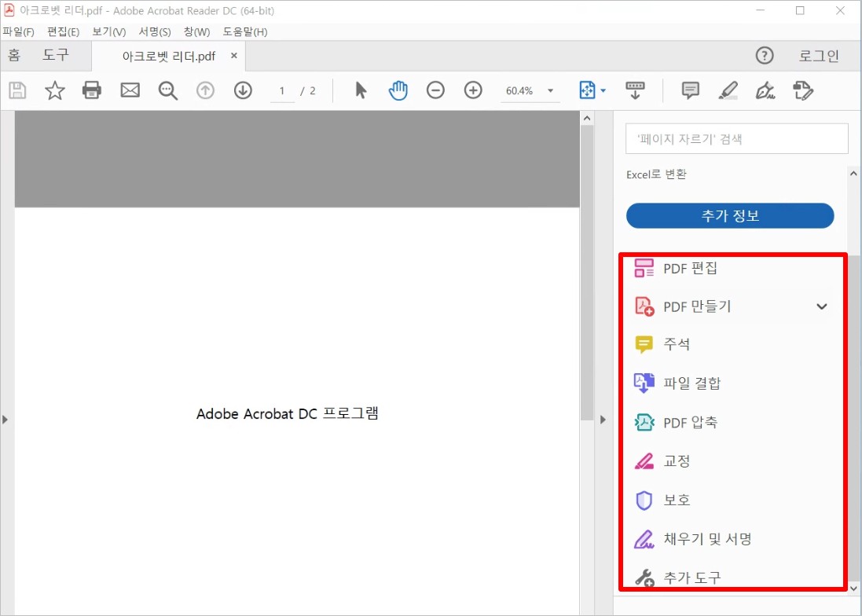862x616 pixels.
Task: Click the tools search field
Action: [736, 139]
